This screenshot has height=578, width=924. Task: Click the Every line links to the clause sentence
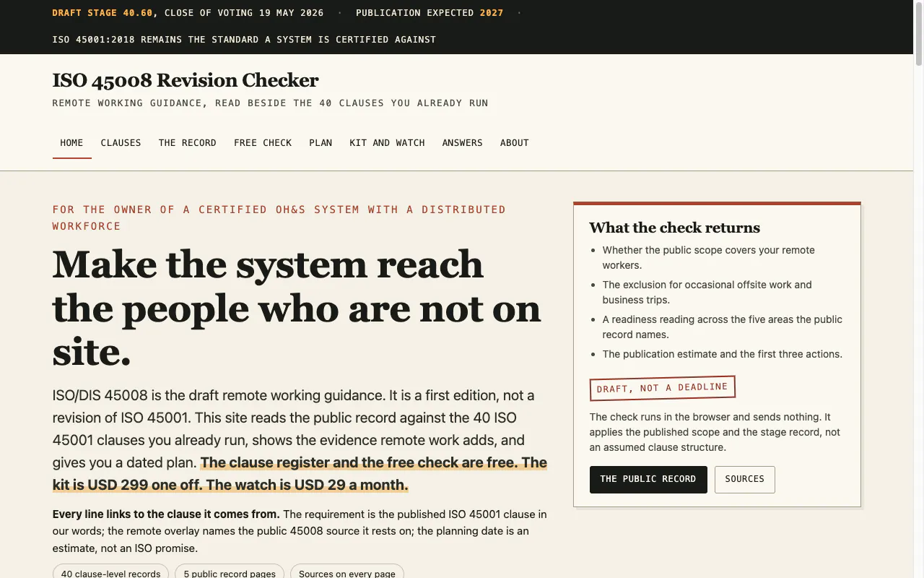(166, 514)
